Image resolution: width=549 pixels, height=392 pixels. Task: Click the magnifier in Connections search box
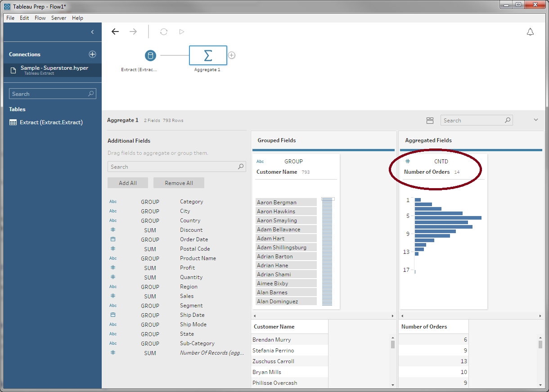91,94
